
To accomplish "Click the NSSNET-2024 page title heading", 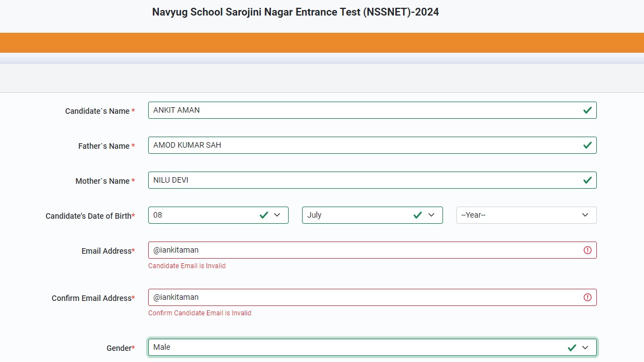I will pyautogui.click(x=294, y=12).
